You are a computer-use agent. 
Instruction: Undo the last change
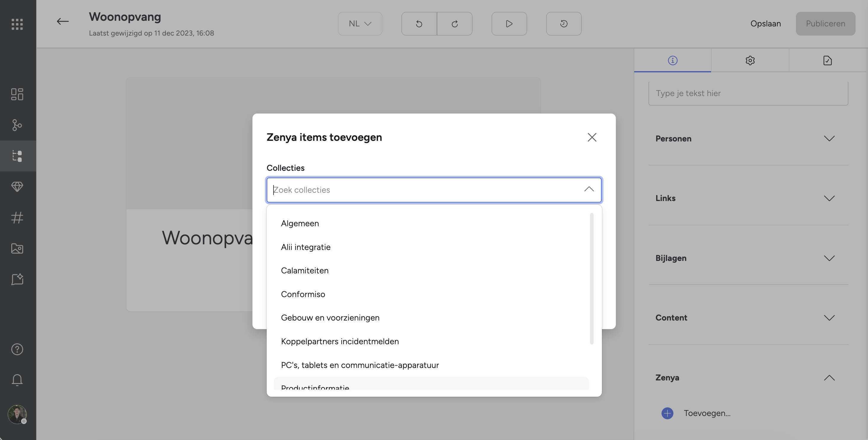419,24
